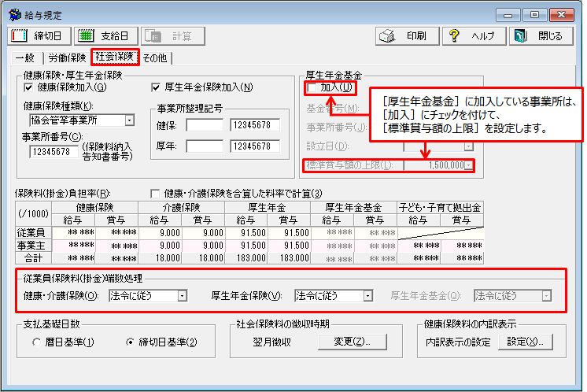Open ヘルプ with the question mark icon

point(473,36)
